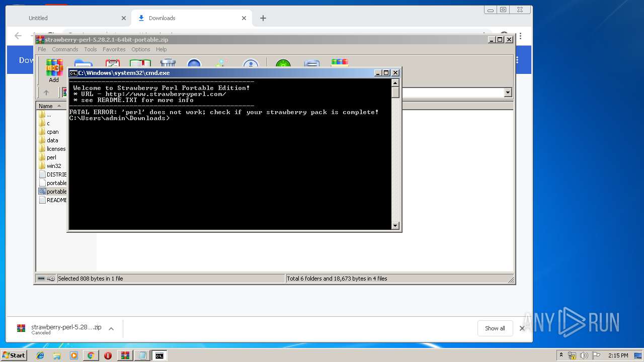Click the Add toolbar icon in WinRAR
The height and width of the screenshot is (362, 644).
[x=54, y=70]
